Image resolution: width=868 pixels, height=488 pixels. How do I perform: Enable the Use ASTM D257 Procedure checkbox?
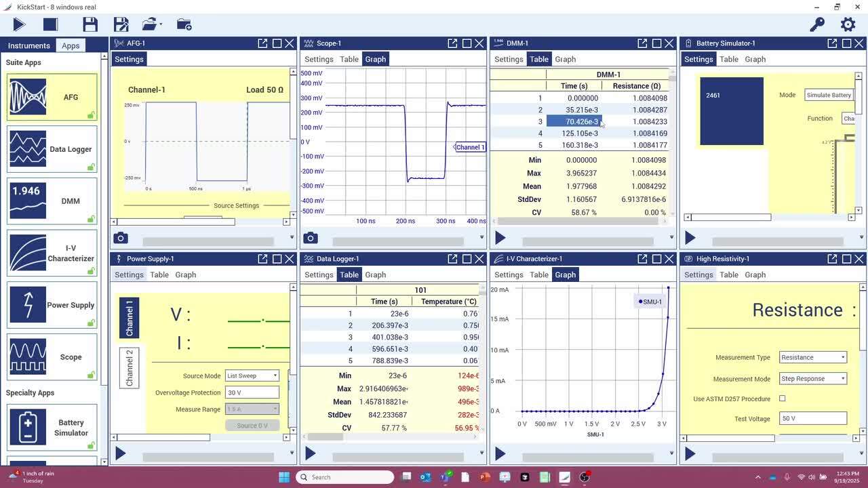pos(782,399)
